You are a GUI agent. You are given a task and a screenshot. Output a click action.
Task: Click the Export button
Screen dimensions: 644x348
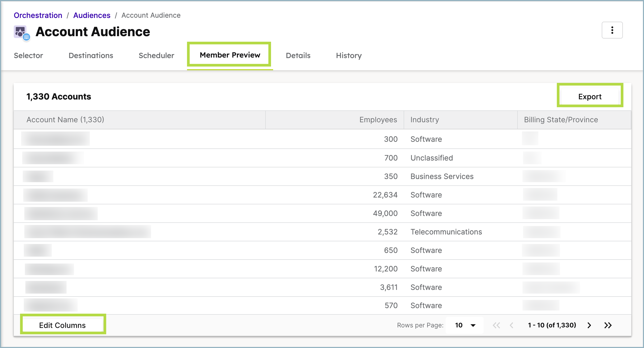pyautogui.click(x=590, y=96)
